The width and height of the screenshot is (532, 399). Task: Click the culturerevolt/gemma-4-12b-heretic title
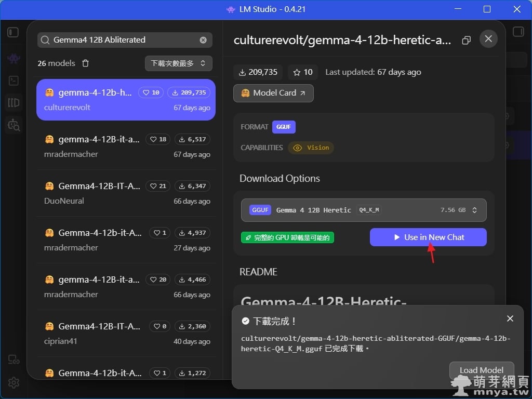click(342, 41)
